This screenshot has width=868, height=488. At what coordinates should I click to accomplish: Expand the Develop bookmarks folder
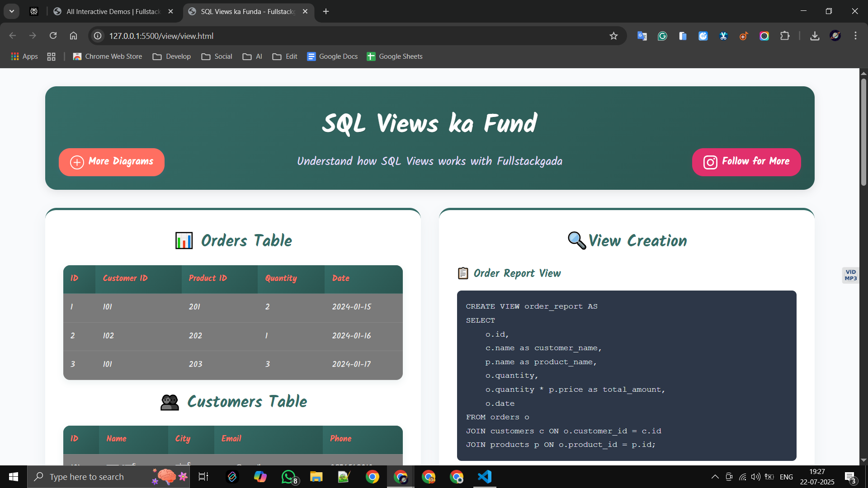pos(172,56)
